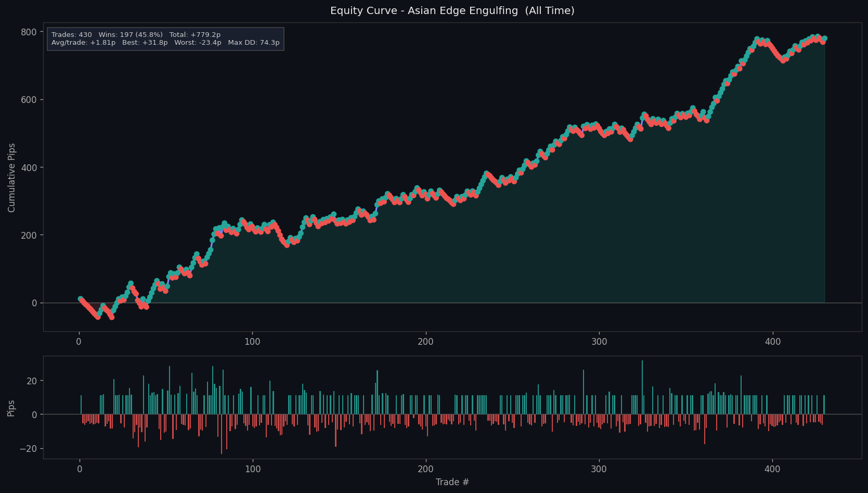Click the -20 tick on the bar chart y-axis

coord(29,449)
